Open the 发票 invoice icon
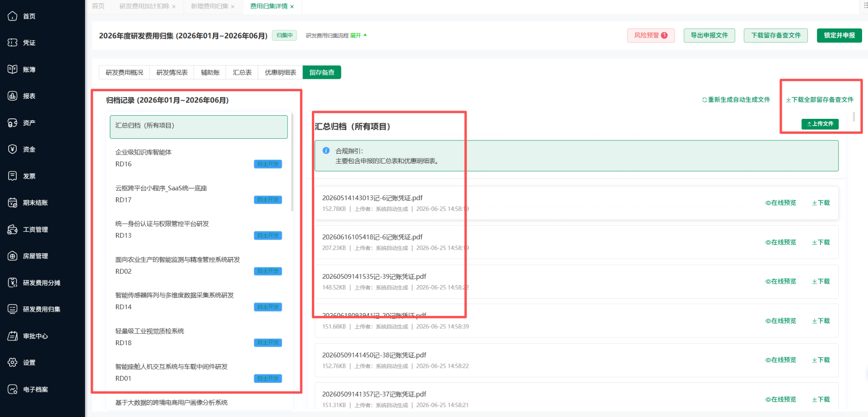The image size is (868, 417). (x=13, y=176)
